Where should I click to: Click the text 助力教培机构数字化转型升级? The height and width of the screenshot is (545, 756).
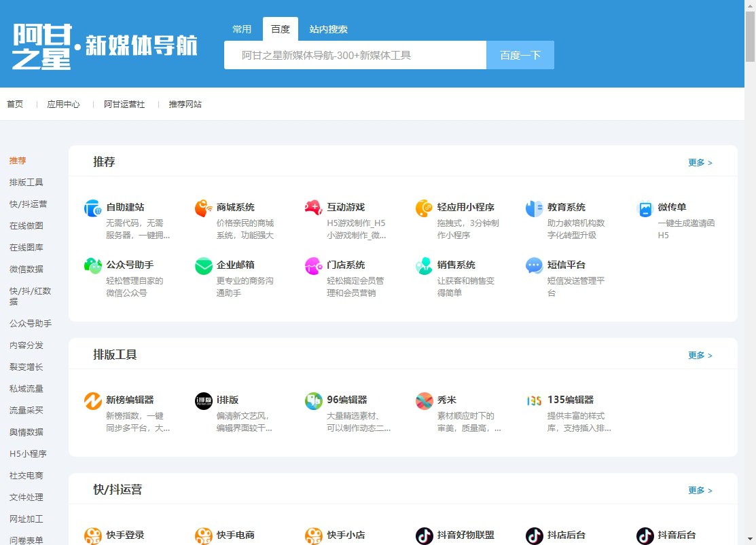click(x=576, y=229)
